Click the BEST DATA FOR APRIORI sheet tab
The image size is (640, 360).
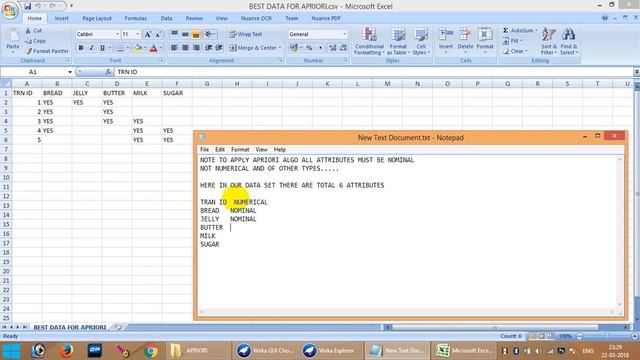70,327
